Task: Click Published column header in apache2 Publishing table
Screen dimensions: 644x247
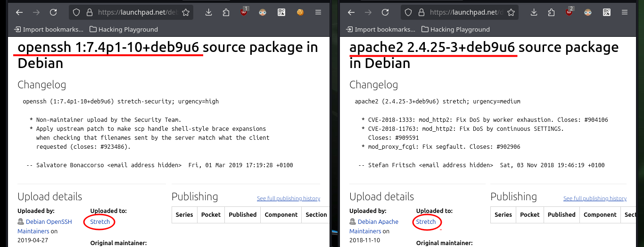Action: (561, 214)
